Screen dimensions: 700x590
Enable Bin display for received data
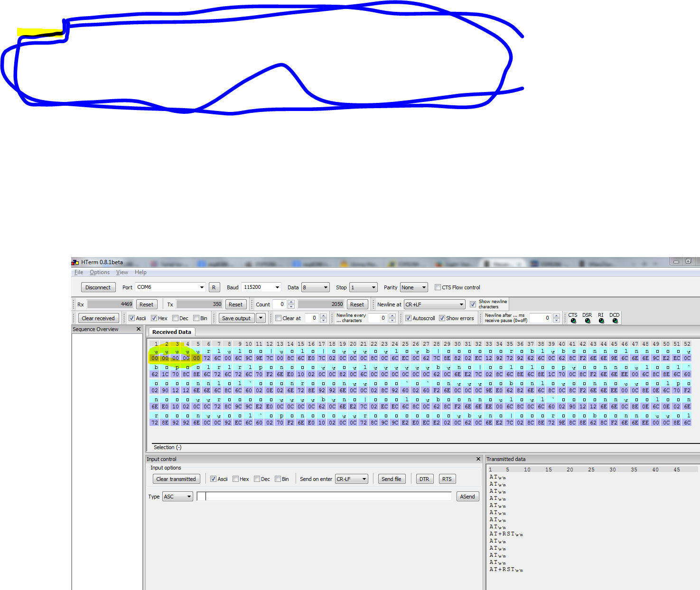(196, 318)
